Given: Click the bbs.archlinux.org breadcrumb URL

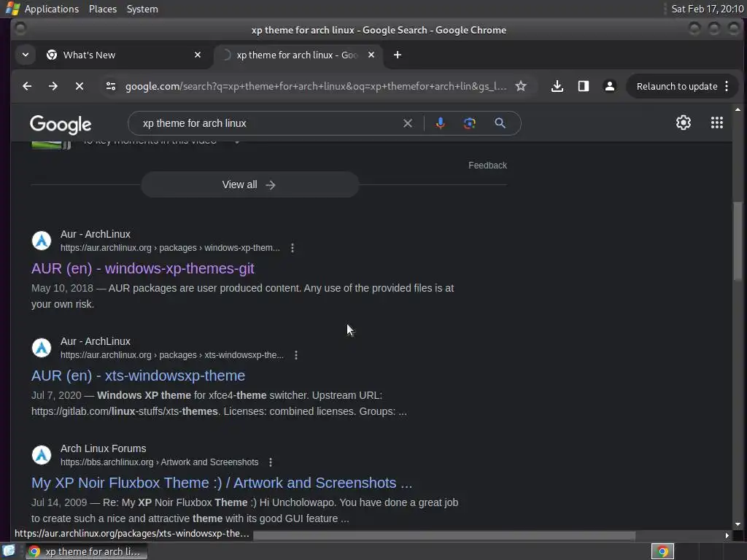Looking at the screenshot, I should point(159,462).
